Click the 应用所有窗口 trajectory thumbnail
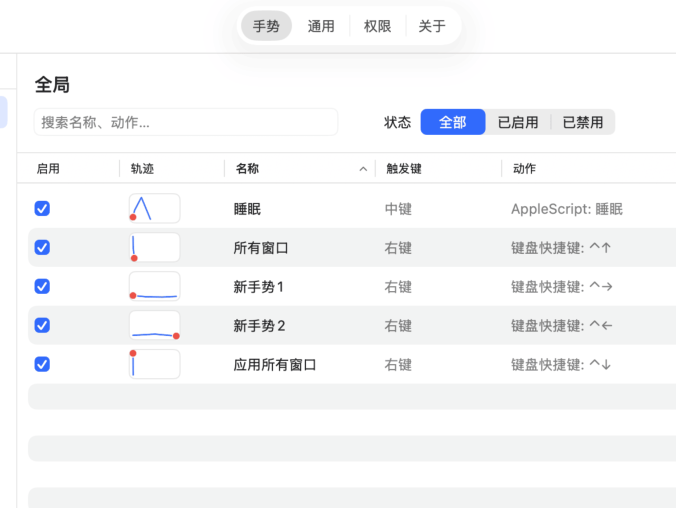The height and width of the screenshot is (508, 676). (154, 364)
